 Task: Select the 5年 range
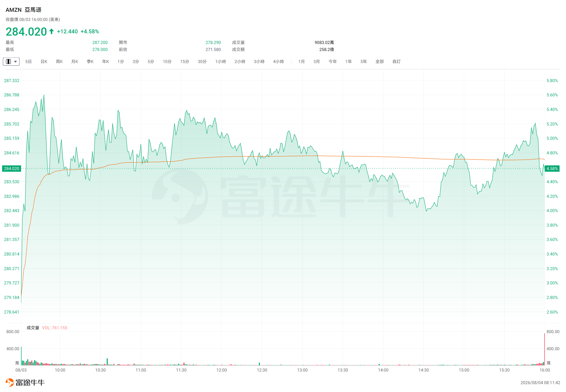click(364, 61)
